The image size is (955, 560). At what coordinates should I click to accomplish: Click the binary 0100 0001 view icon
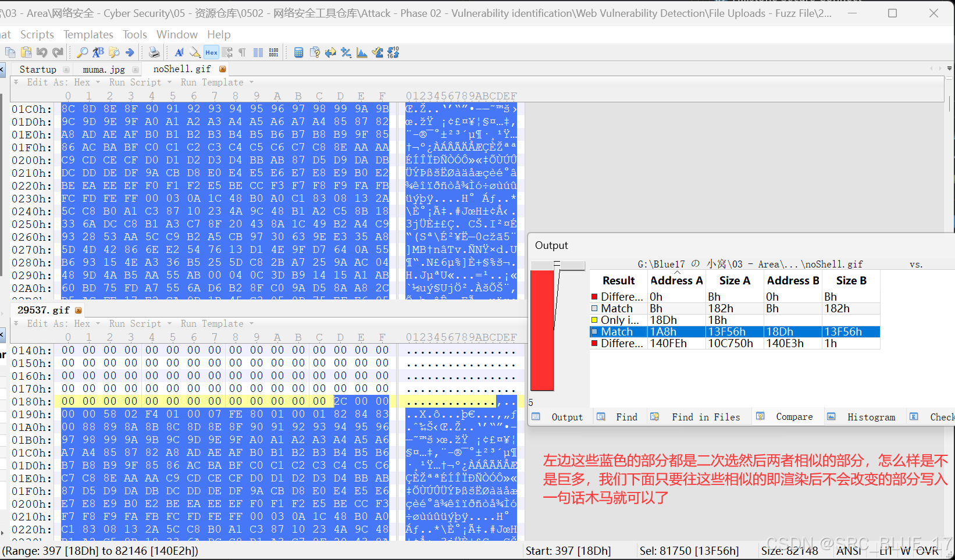274,52
